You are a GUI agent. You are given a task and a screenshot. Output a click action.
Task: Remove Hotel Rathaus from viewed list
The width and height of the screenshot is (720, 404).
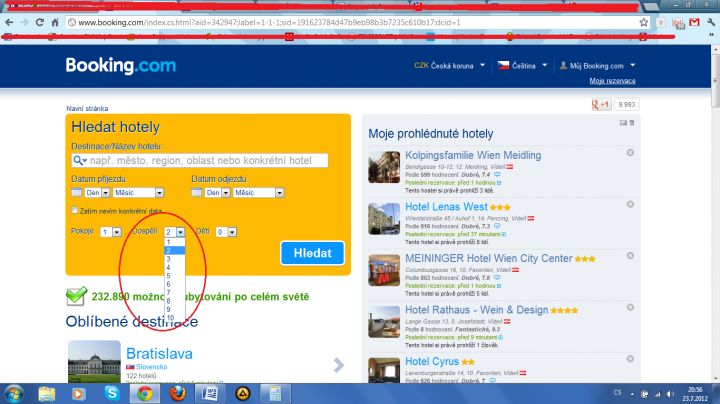point(630,307)
